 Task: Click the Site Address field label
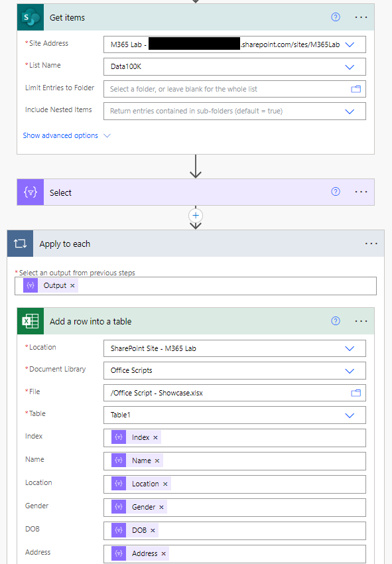pos(48,43)
